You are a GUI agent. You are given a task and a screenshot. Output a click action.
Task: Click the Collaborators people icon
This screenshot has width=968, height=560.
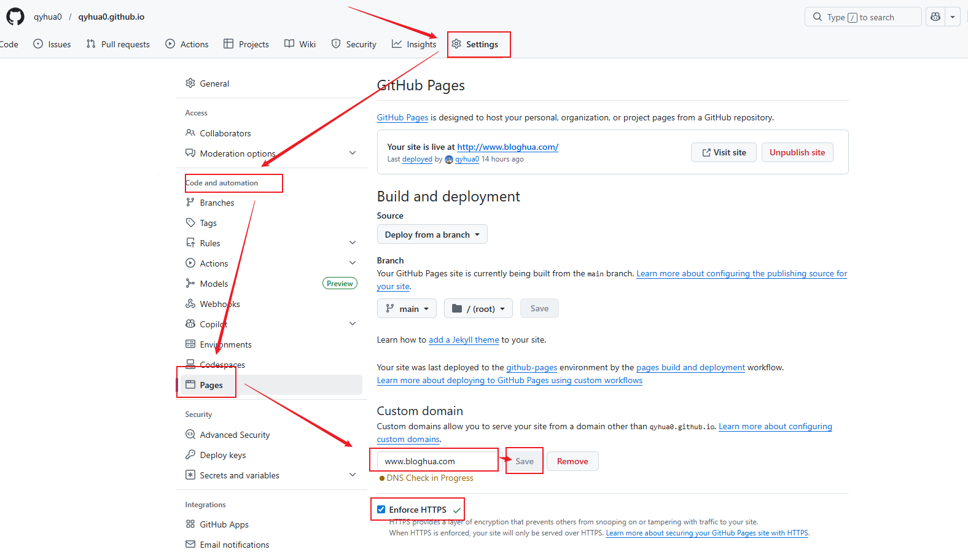[x=190, y=133]
